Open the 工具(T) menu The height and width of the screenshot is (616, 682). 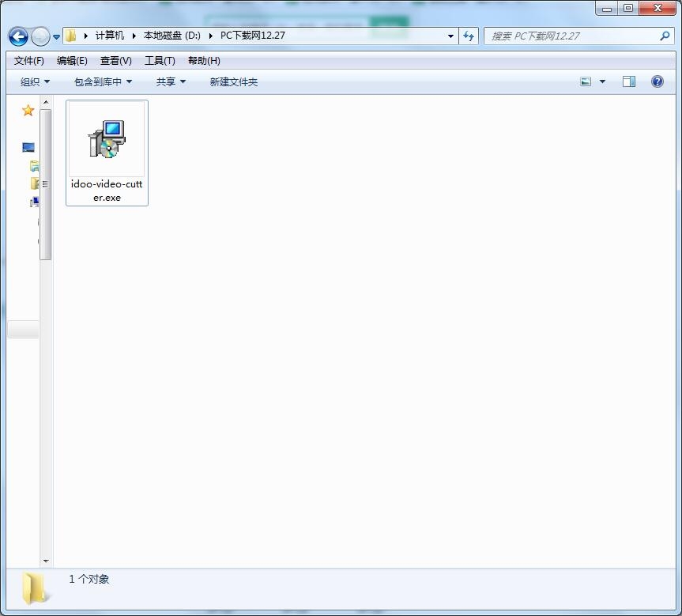[160, 61]
